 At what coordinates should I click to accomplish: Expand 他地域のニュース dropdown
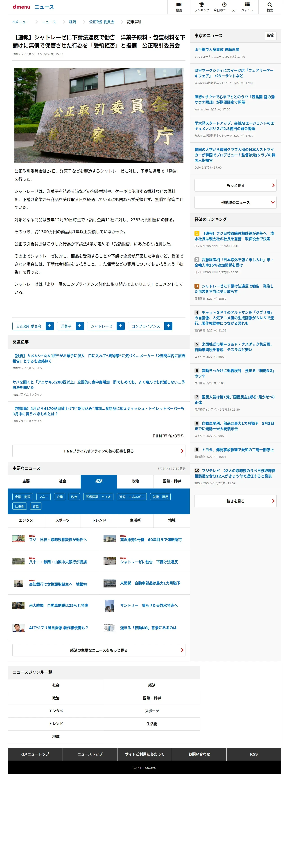(x=235, y=203)
